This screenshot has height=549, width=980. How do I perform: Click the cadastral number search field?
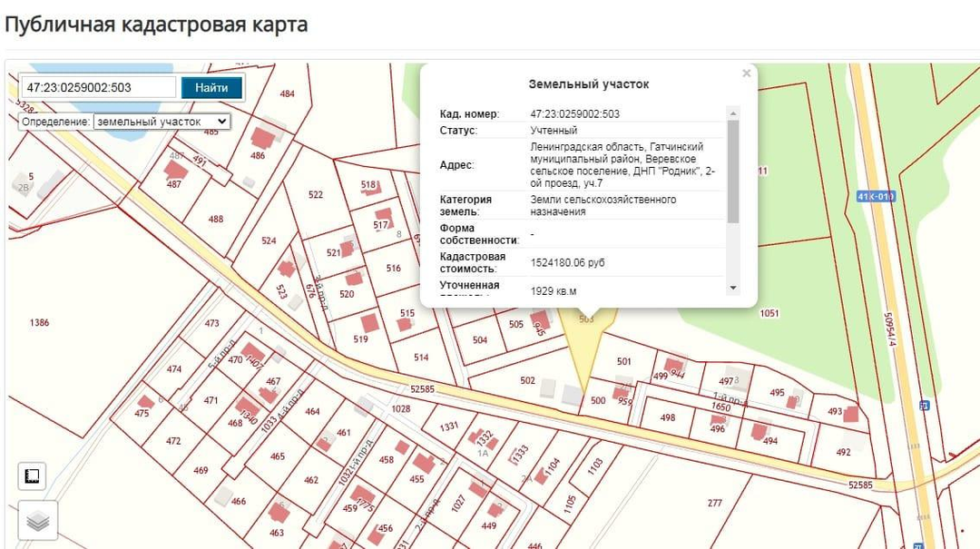[x=98, y=87]
